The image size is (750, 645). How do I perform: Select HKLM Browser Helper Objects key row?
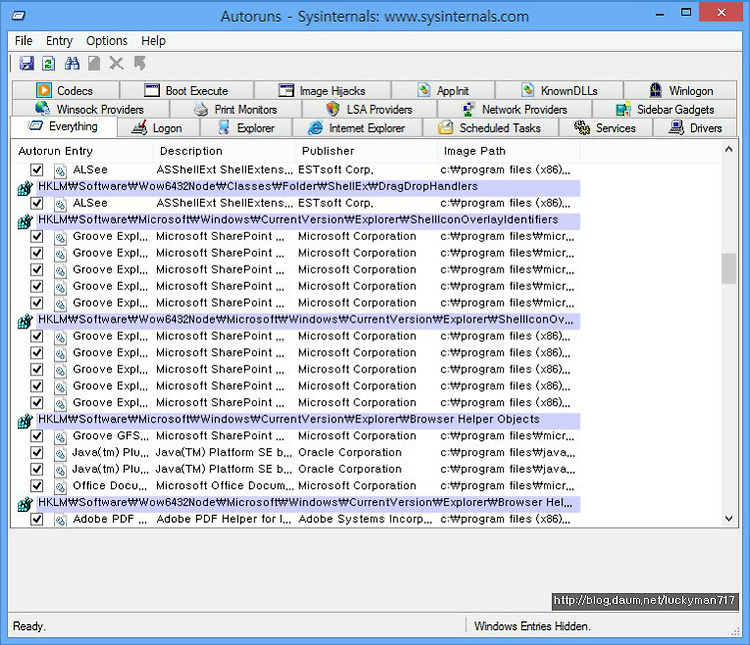click(308, 420)
